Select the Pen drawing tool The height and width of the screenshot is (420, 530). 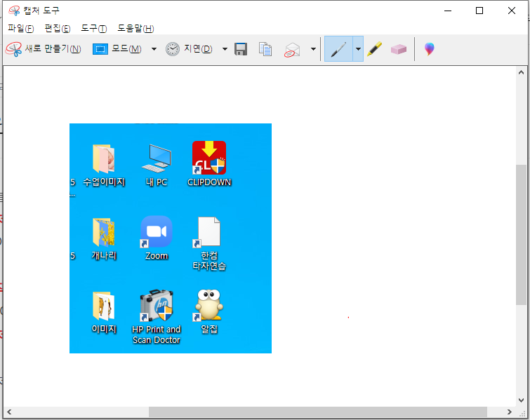(338, 49)
